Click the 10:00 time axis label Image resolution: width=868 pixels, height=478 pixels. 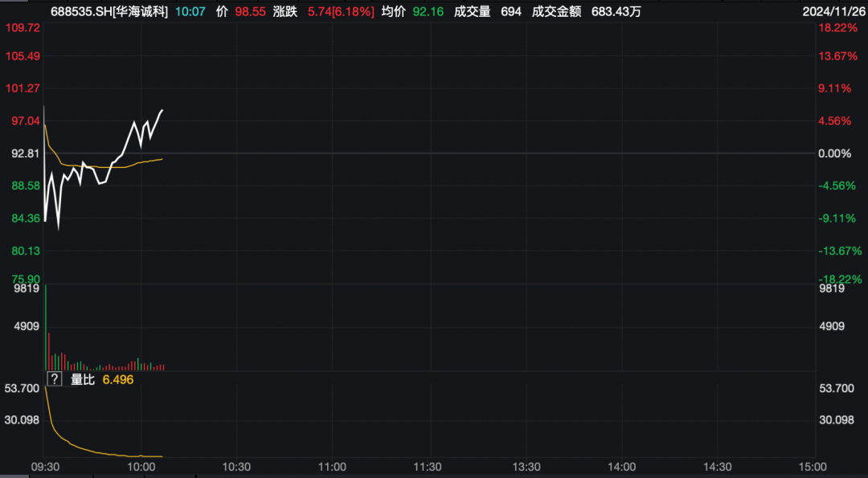click(x=141, y=467)
